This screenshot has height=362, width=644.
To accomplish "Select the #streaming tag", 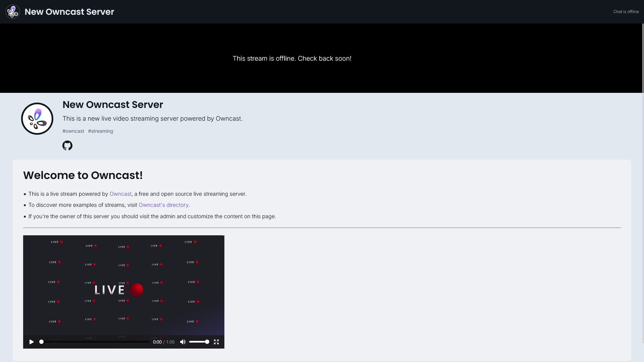I will point(101,131).
